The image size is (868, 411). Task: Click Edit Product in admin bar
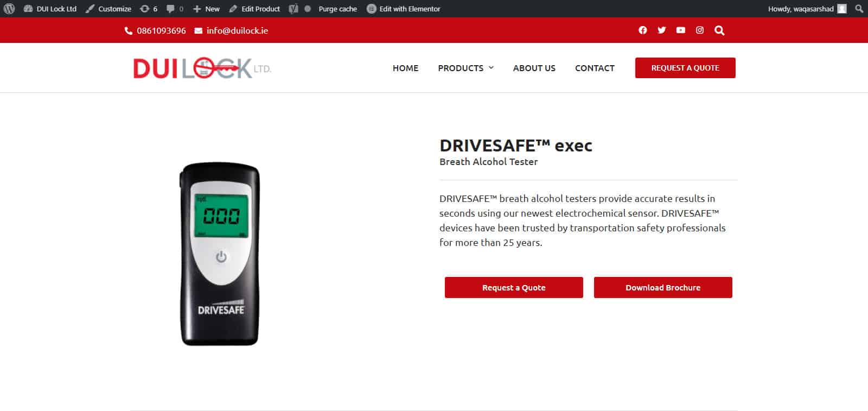pyautogui.click(x=254, y=9)
